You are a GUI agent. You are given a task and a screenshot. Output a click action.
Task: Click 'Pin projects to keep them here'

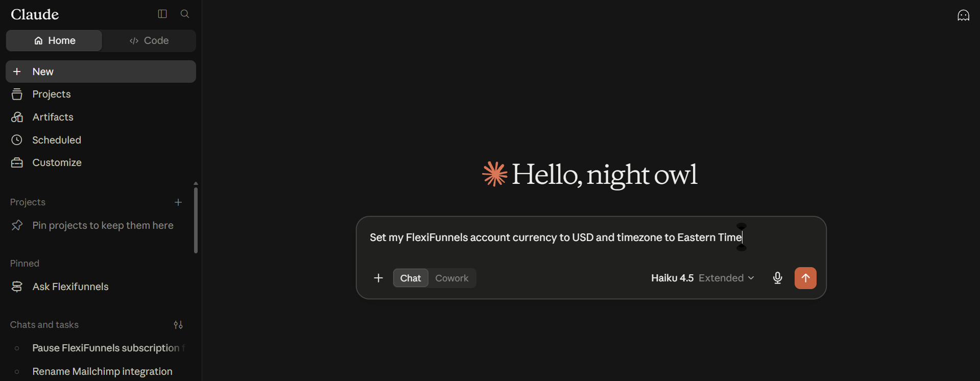[x=103, y=225]
